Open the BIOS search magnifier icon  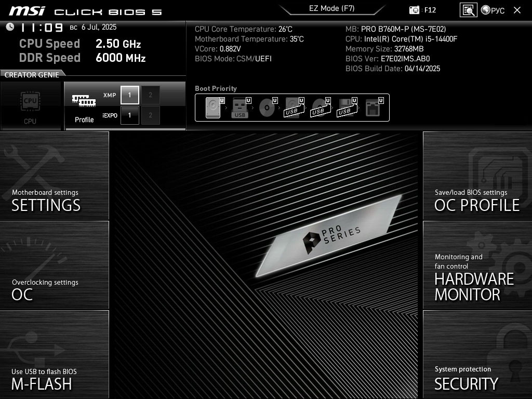point(468,10)
